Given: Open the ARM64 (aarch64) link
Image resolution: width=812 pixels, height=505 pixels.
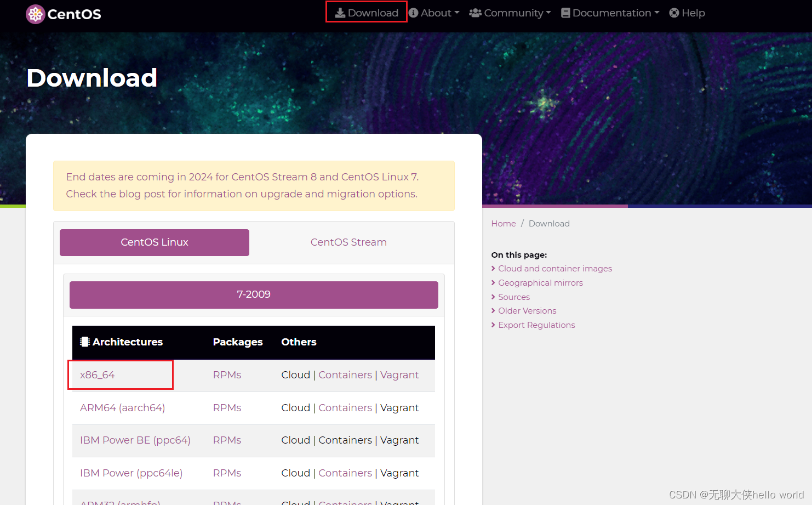Looking at the screenshot, I should [123, 408].
